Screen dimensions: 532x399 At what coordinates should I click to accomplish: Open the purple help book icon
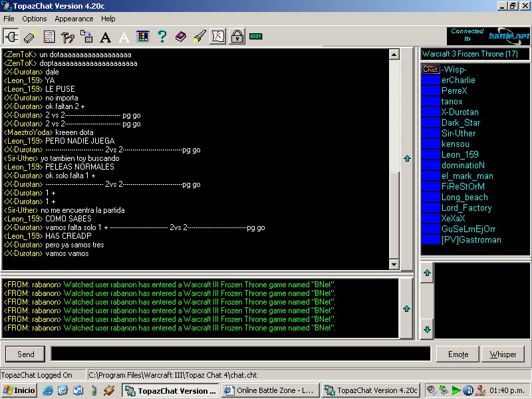click(x=180, y=37)
